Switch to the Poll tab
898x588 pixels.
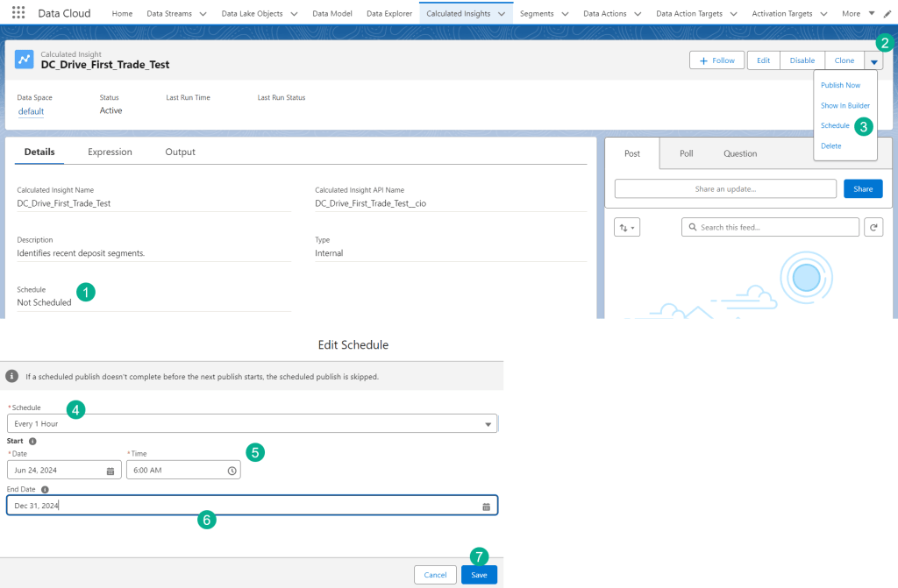click(x=686, y=153)
